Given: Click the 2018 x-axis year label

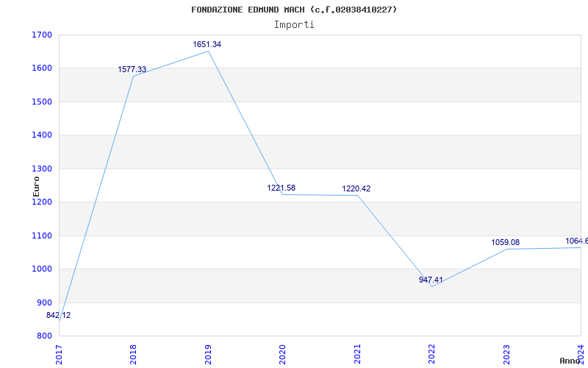Looking at the screenshot, I should coord(133,355).
